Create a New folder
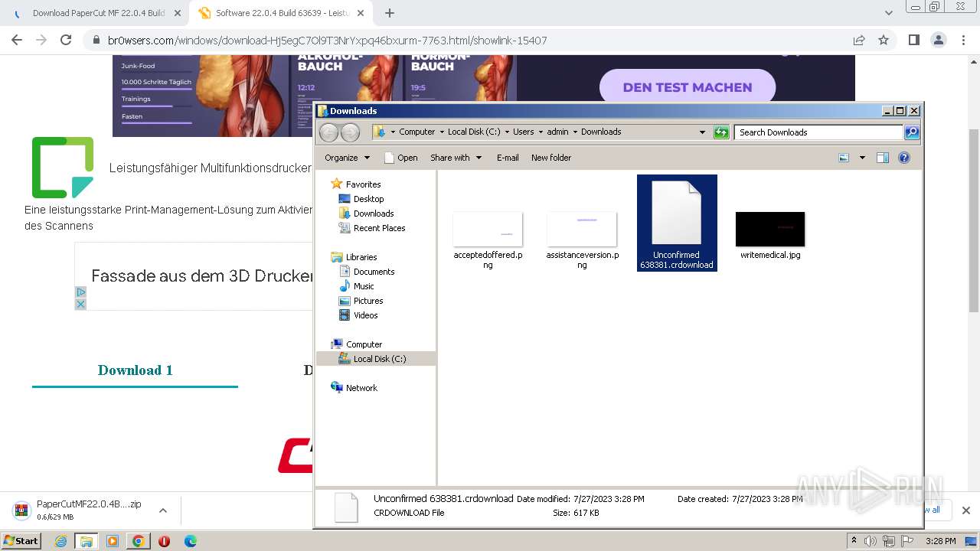980x551 pixels. 551,158
